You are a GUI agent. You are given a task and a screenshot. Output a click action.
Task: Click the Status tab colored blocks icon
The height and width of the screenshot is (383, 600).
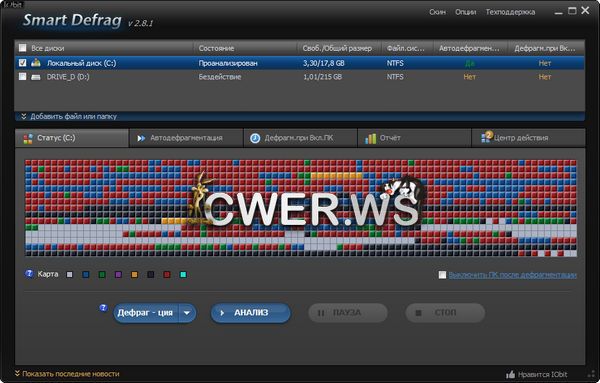point(28,138)
